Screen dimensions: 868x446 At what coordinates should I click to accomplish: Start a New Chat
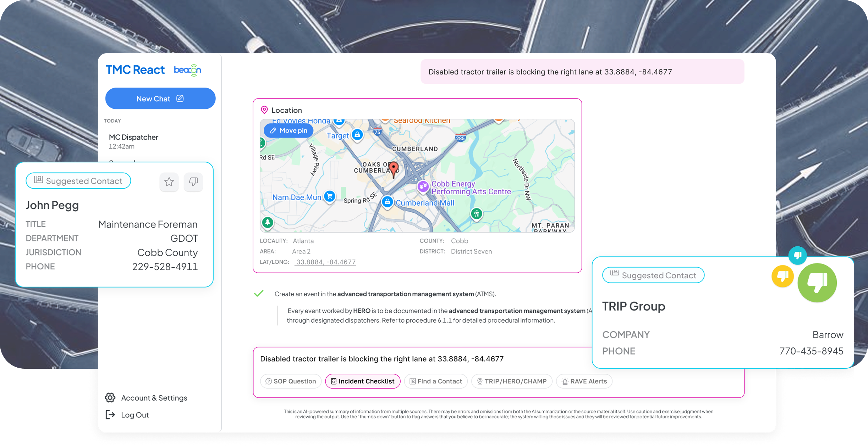tap(160, 99)
